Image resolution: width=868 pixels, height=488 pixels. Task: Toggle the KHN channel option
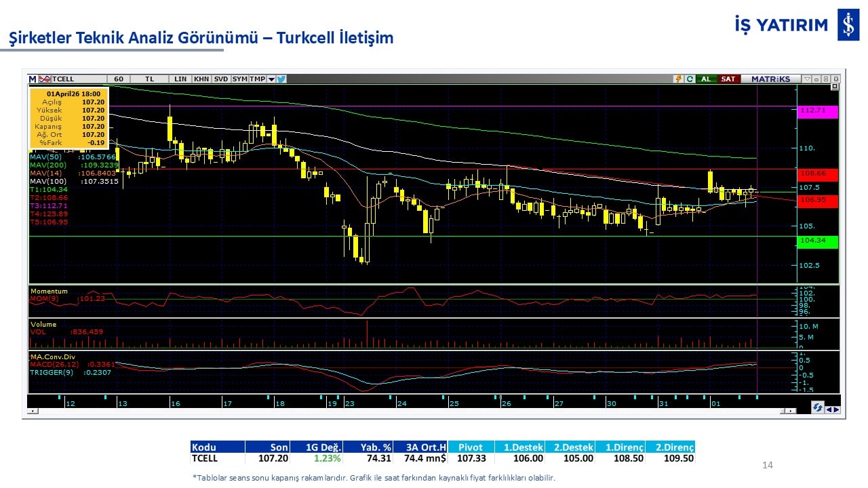click(x=201, y=79)
